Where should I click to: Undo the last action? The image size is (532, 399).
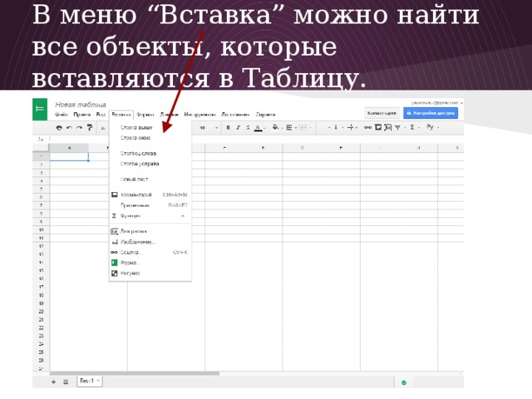point(69,128)
